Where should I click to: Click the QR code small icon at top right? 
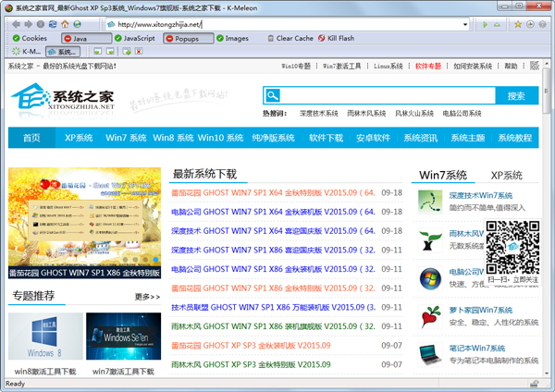[535, 66]
